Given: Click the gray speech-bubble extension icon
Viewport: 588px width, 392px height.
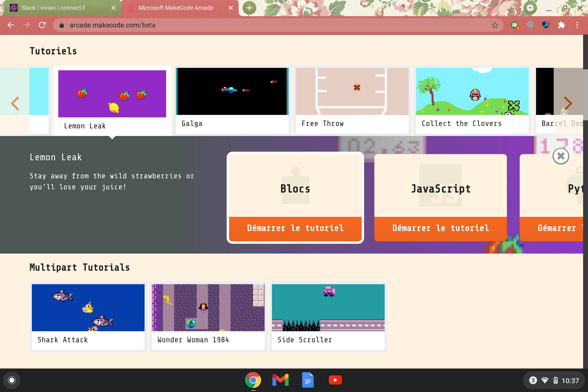Looking at the screenshot, I should [530, 25].
